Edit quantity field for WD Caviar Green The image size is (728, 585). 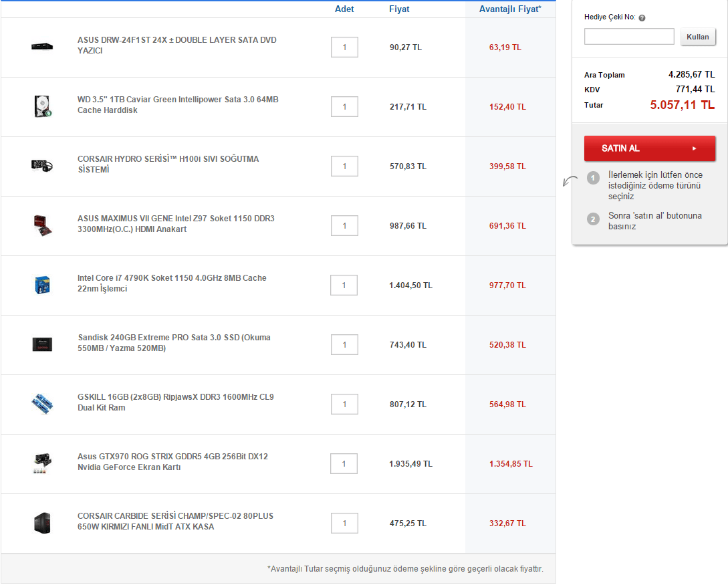[x=344, y=106]
